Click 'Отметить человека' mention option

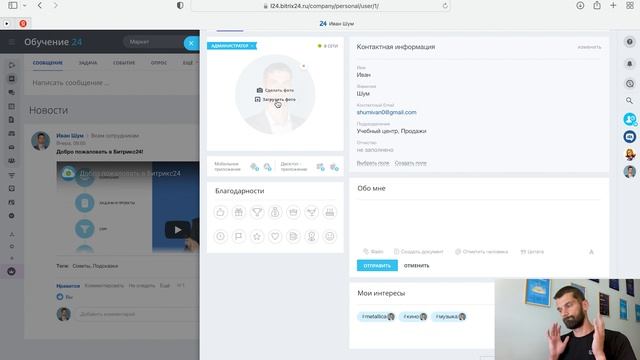pos(482,252)
